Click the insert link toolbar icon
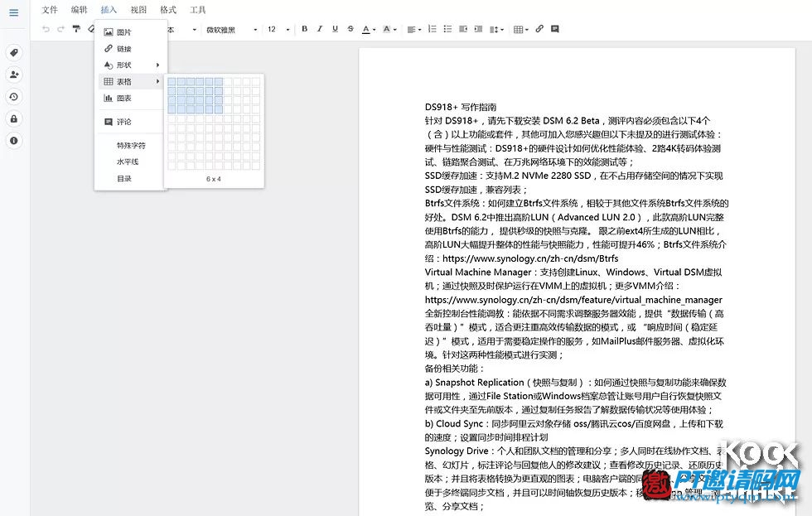The image size is (812, 516). pos(539,29)
